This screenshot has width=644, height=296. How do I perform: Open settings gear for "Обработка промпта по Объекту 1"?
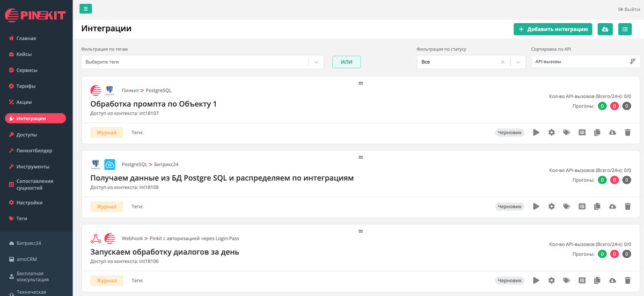coord(551,132)
